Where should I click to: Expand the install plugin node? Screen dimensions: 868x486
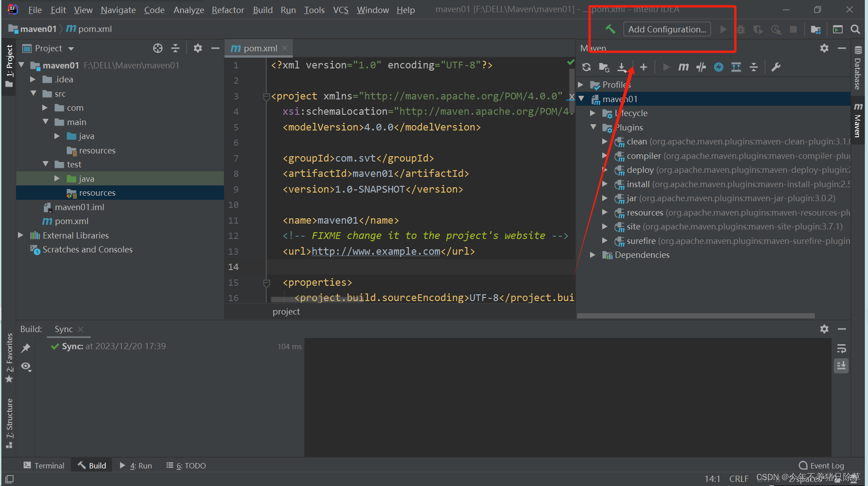tap(605, 184)
